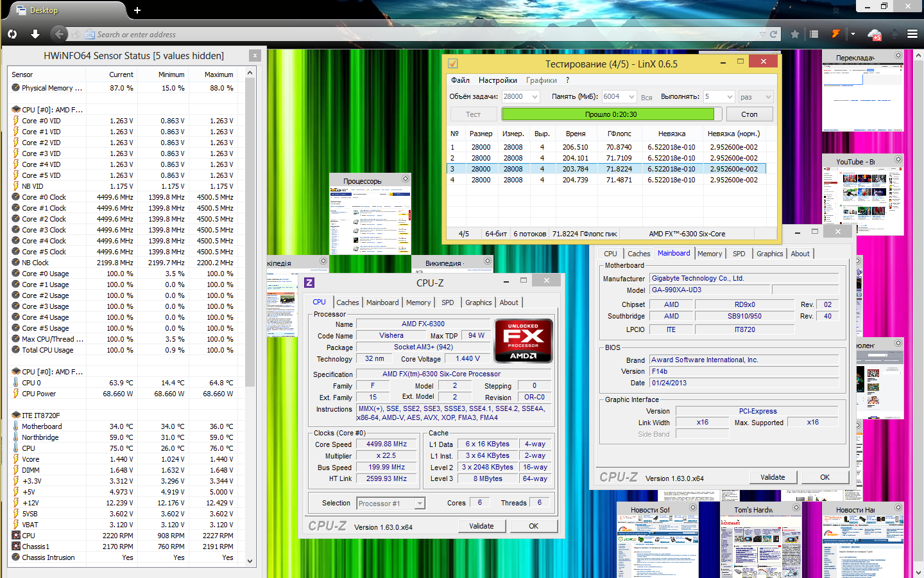Reload the page from the address bar icon

click(774, 35)
